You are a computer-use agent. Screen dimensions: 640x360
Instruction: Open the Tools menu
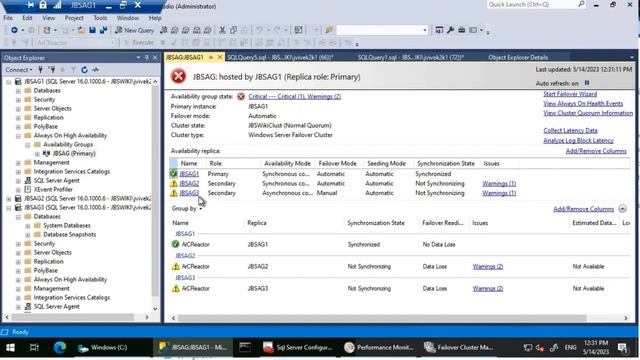(100, 18)
